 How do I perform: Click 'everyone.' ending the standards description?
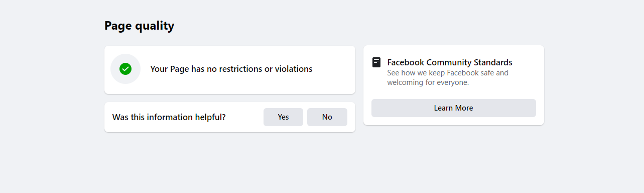pyautogui.click(x=453, y=82)
